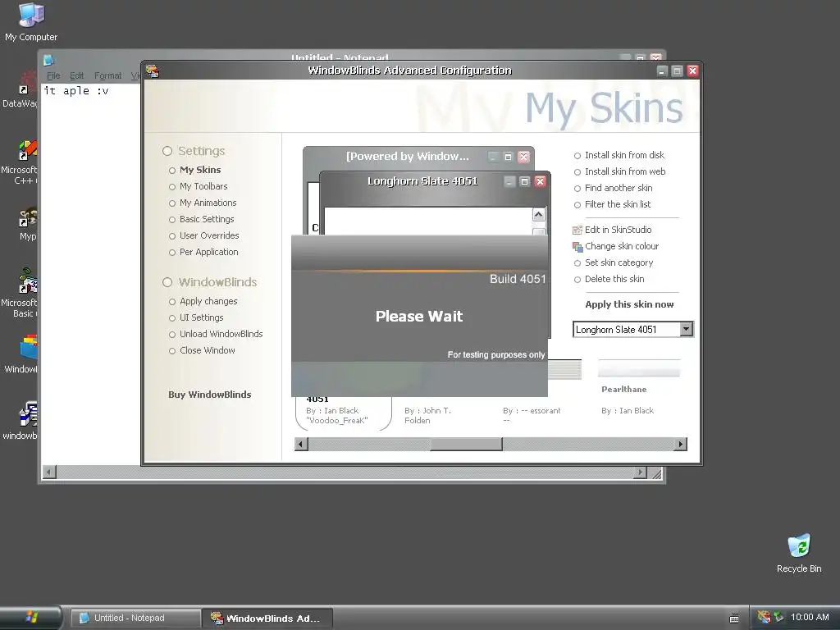Switch to Untitled - Notepad taskbar button
Viewport: 840px width, 630px height.
coord(136,619)
